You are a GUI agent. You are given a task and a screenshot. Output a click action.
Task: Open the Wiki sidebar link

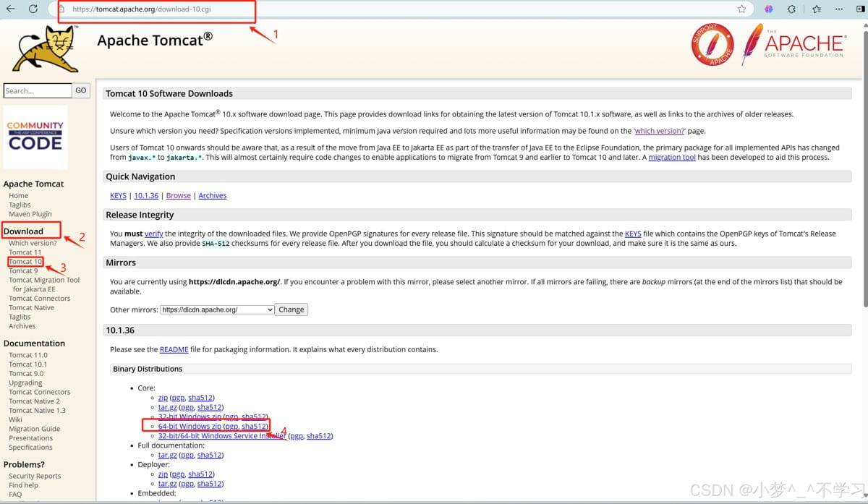click(15, 419)
